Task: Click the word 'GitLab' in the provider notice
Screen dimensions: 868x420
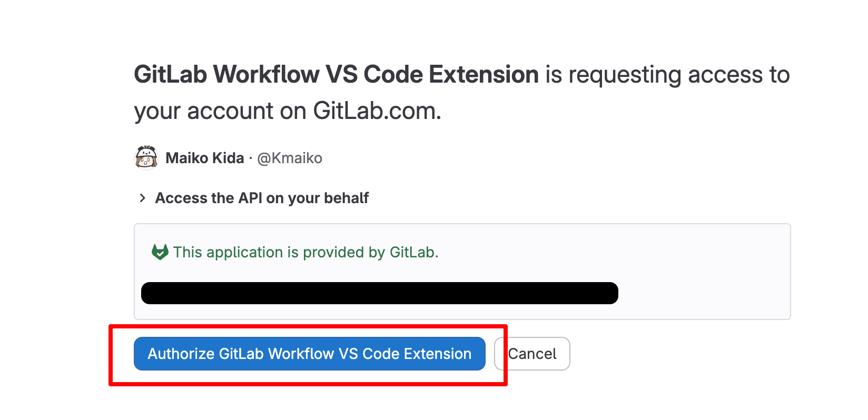Action: click(x=412, y=252)
